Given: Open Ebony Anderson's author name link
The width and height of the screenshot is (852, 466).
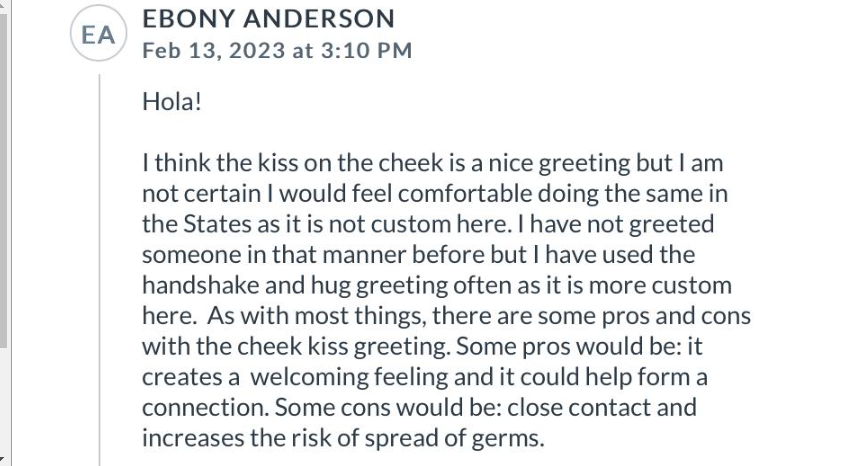Looking at the screenshot, I should (268, 18).
